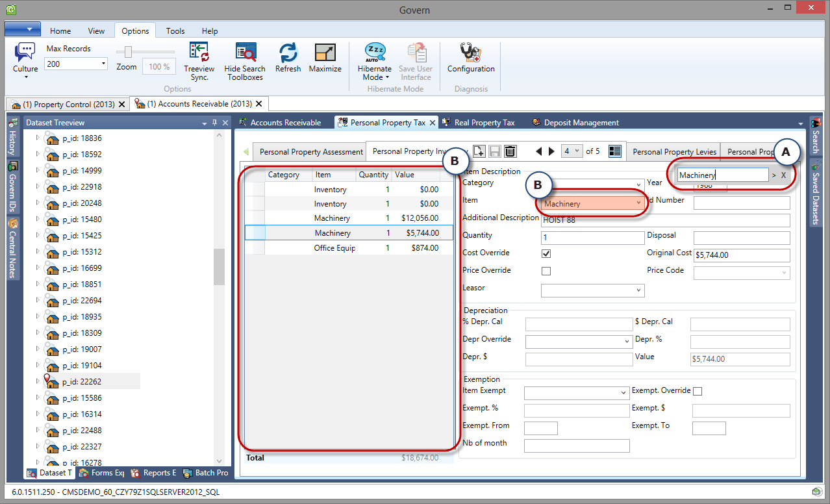Expand the Item dropdown showing Machinery
The width and height of the screenshot is (830, 504).
tap(638, 203)
